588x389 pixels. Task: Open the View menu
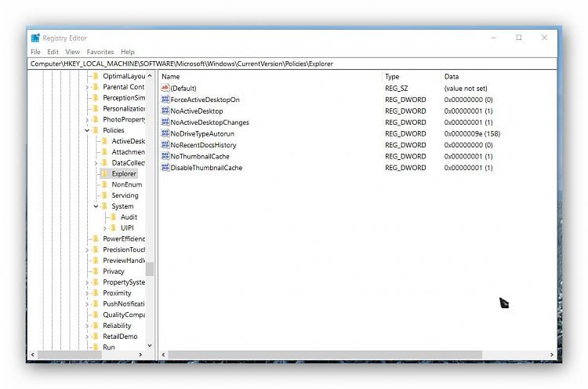[x=73, y=52]
